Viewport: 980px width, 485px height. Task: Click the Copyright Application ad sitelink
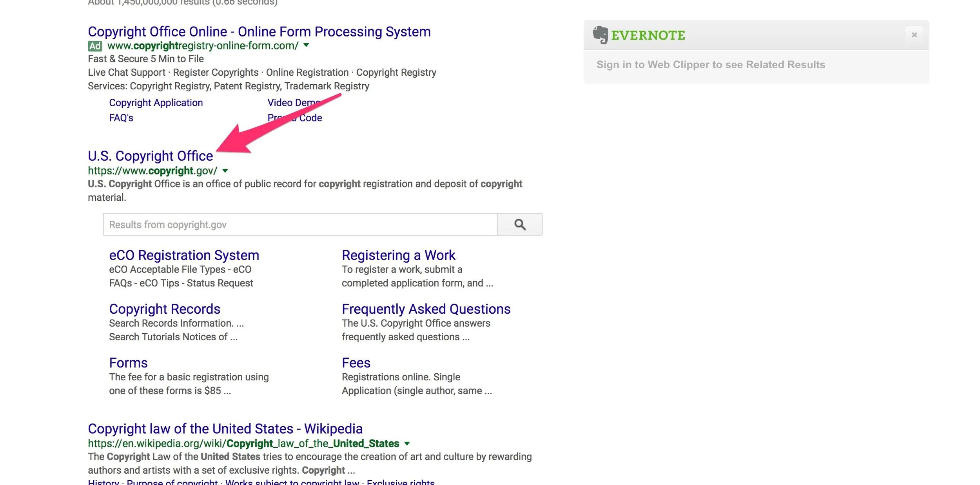[156, 103]
